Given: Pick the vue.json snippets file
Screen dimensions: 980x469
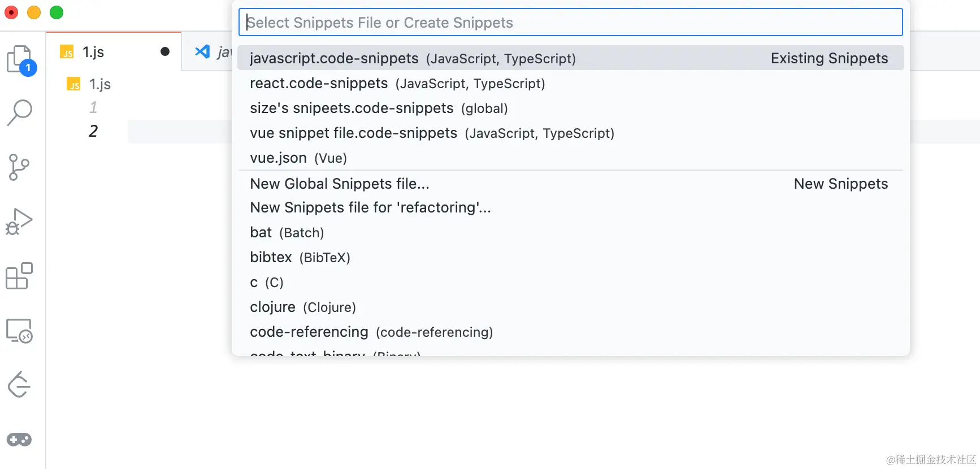Looking at the screenshot, I should click(278, 158).
